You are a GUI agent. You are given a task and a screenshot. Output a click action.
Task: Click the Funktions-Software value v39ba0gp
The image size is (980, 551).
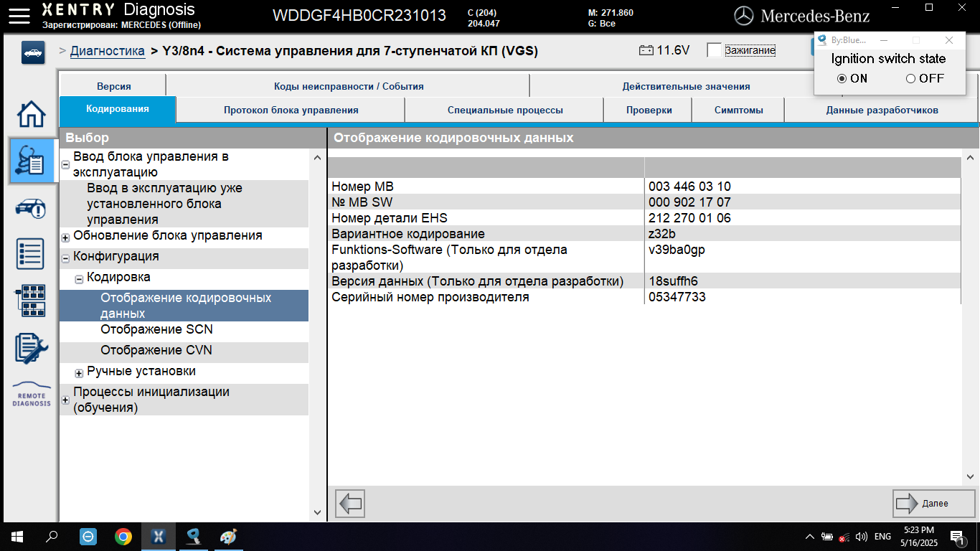pyautogui.click(x=677, y=250)
